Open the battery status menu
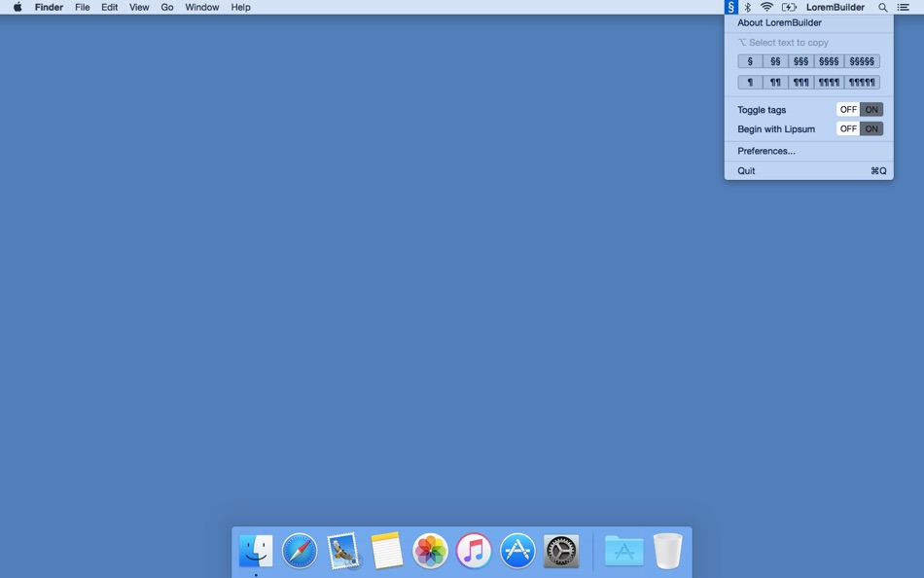 [788, 7]
